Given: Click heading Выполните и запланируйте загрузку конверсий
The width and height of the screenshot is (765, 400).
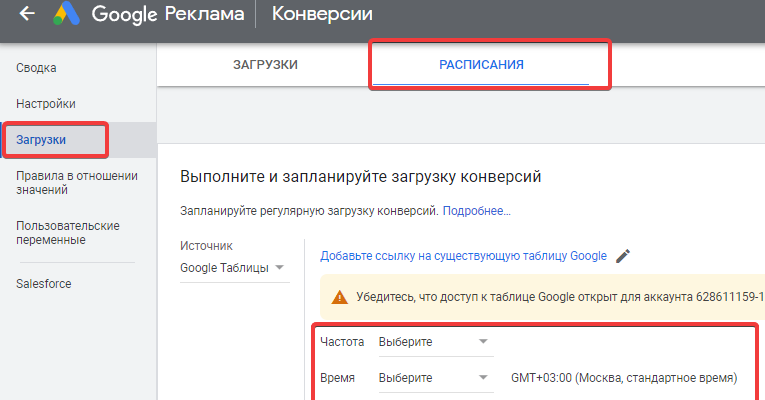Looking at the screenshot, I should [361, 177].
